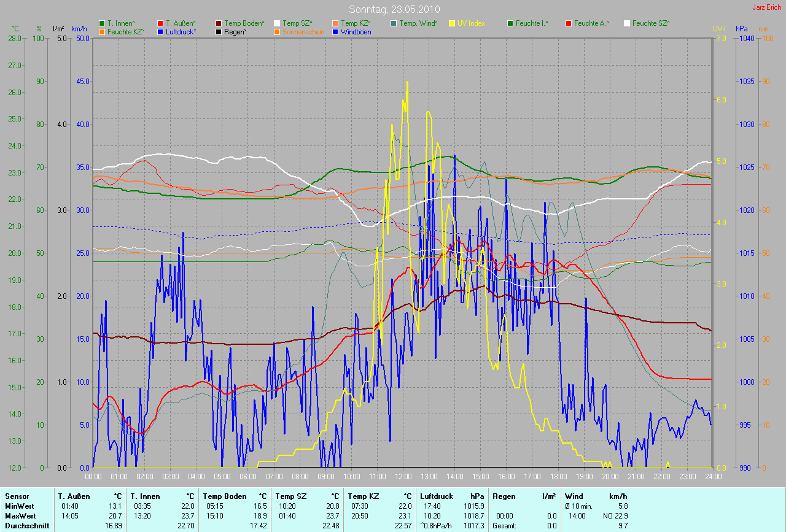Screen dimensions: 786x532
Task: Select the 'Temp KZ*' legend label
Action: tap(356, 23)
